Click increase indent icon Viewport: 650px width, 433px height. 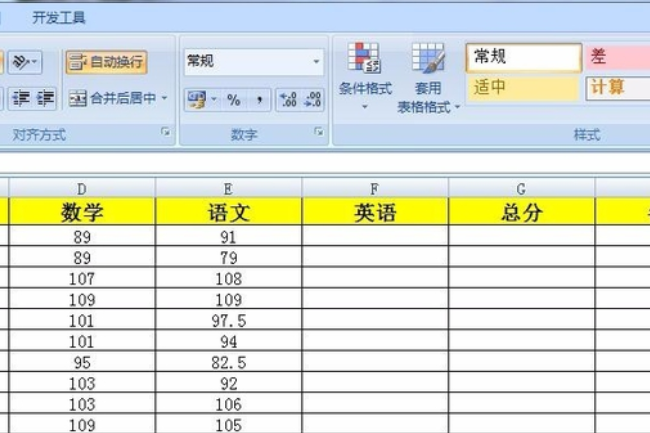coord(45,99)
